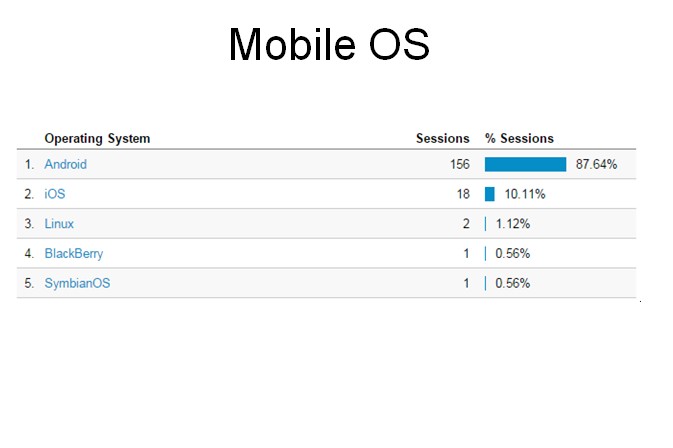The height and width of the screenshot is (448, 673).
Task: Click the Linux operating system link
Action: (x=59, y=224)
